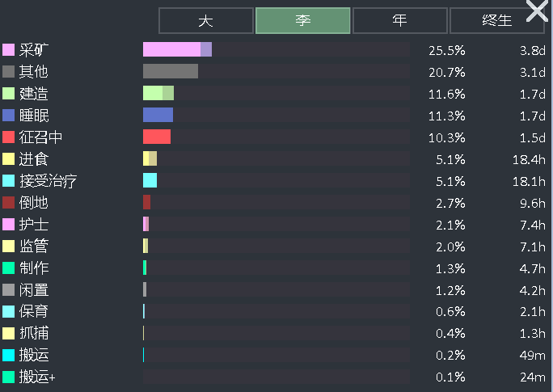Select the 监管 activity row label
Viewport: 553px width, 392px height.
pos(33,247)
